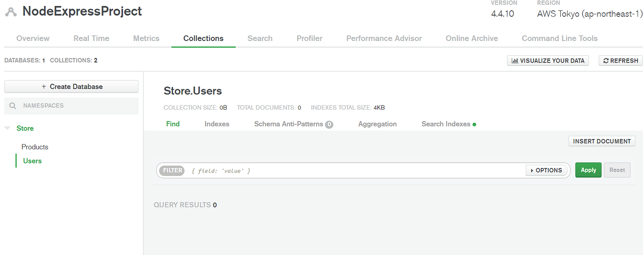Image resolution: width=644 pixels, height=255 pixels.
Task: Click the Collection Size 0B text
Action: (x=195, y=108)
